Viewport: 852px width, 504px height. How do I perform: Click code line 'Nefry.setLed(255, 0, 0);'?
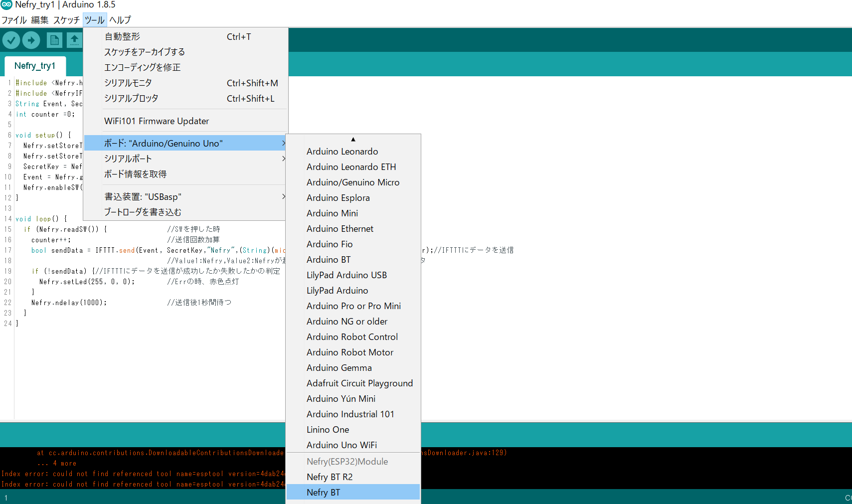[87, 282]
